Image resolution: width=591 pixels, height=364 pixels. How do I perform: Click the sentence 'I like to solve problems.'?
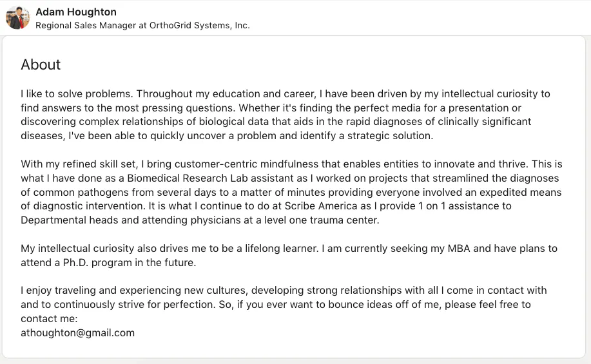click(77, 94)
